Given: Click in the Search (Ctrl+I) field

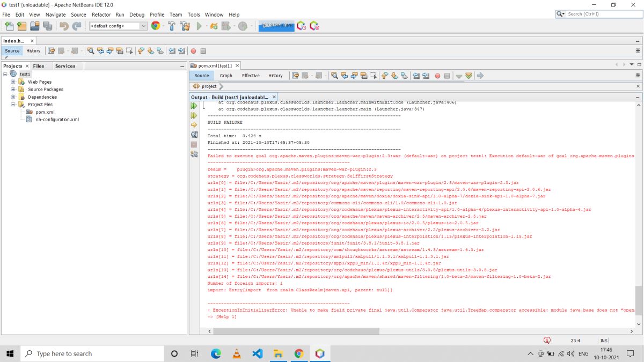Looking at the screenshot, I should click(x=604, y=13).
